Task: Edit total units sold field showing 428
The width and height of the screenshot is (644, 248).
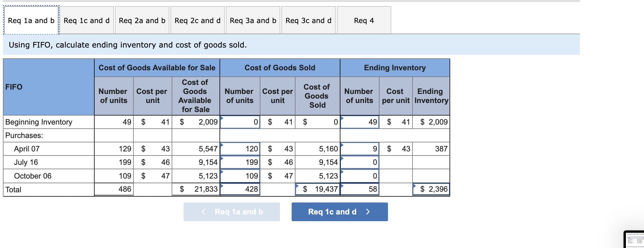Action: pos(240,189)
